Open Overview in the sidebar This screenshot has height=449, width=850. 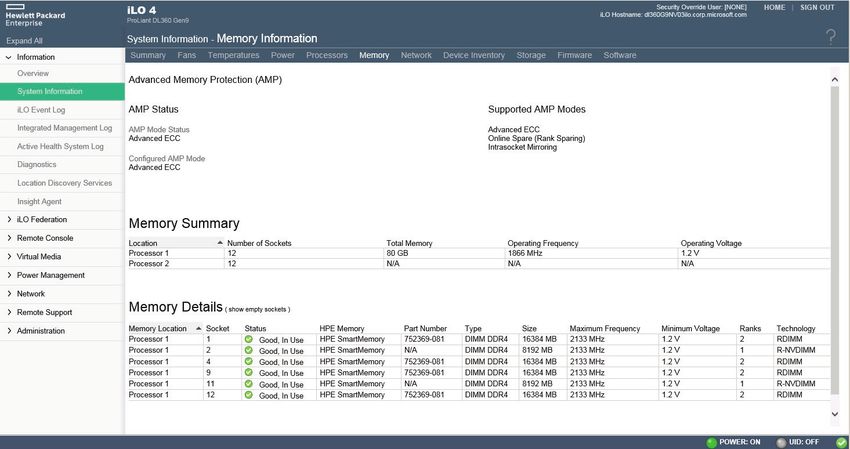tap(33, 73)
